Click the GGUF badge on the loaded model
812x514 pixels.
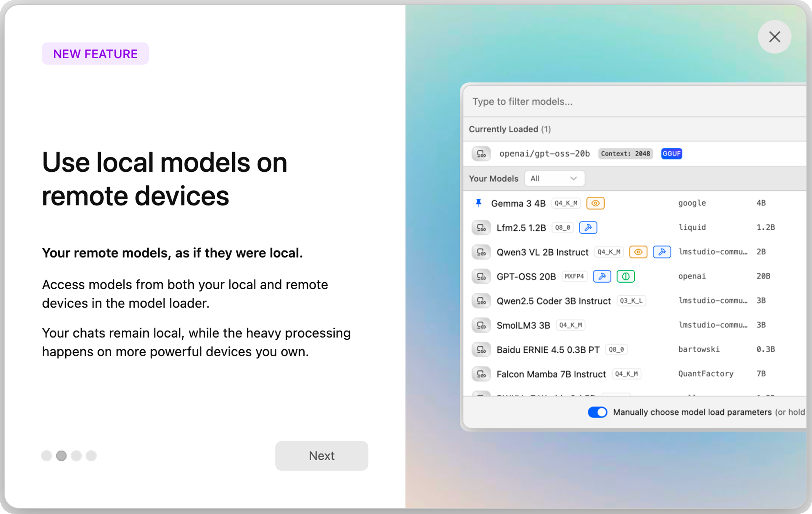tap(671, 154)
